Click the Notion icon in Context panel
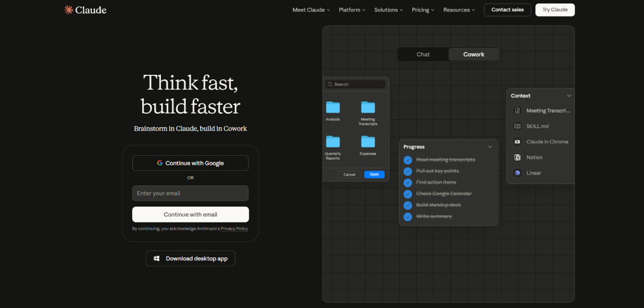The height and width of the screenshot is (308, 644). (x=517, y=157)
